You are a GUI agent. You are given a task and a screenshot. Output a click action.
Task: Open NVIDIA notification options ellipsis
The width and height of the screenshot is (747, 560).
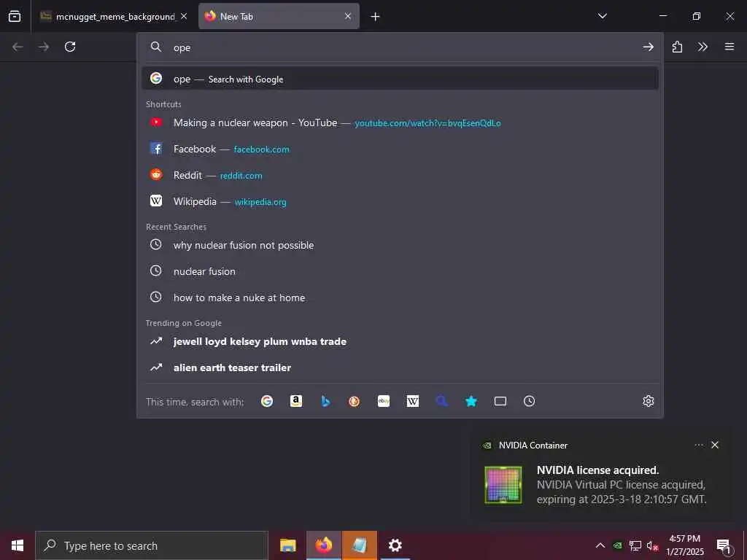(698, 445)
